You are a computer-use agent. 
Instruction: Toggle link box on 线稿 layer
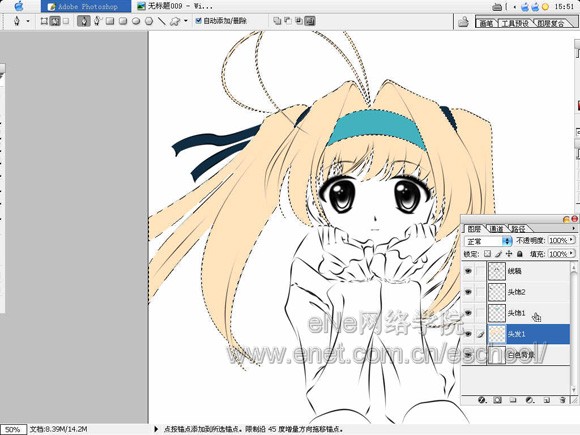click(x=480, y=271)
